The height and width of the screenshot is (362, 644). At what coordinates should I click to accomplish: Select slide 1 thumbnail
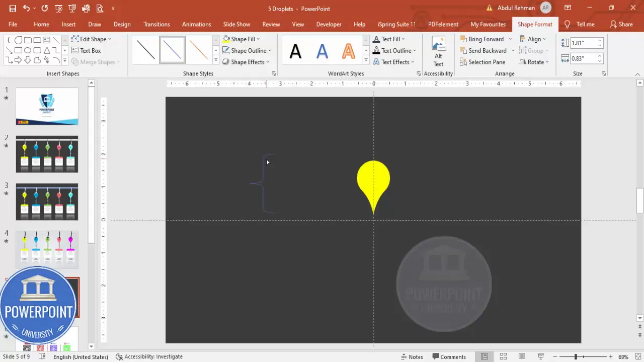tap(47, 106)
